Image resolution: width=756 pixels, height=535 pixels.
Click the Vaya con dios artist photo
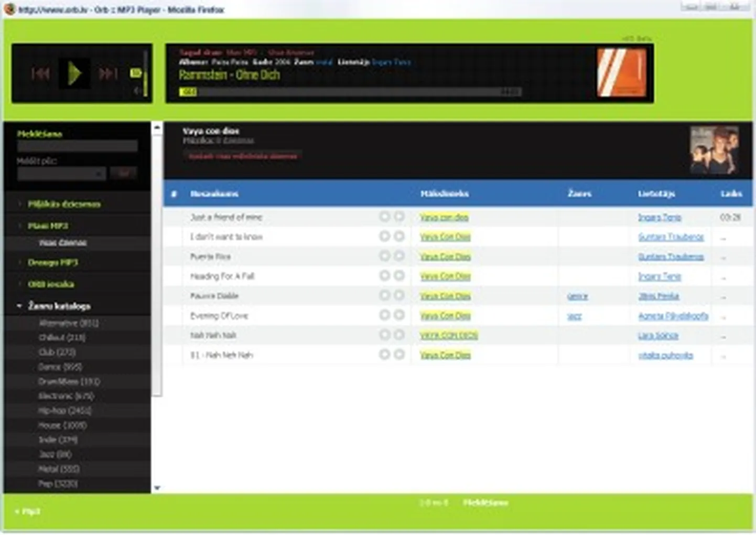(x=715, y=150)
